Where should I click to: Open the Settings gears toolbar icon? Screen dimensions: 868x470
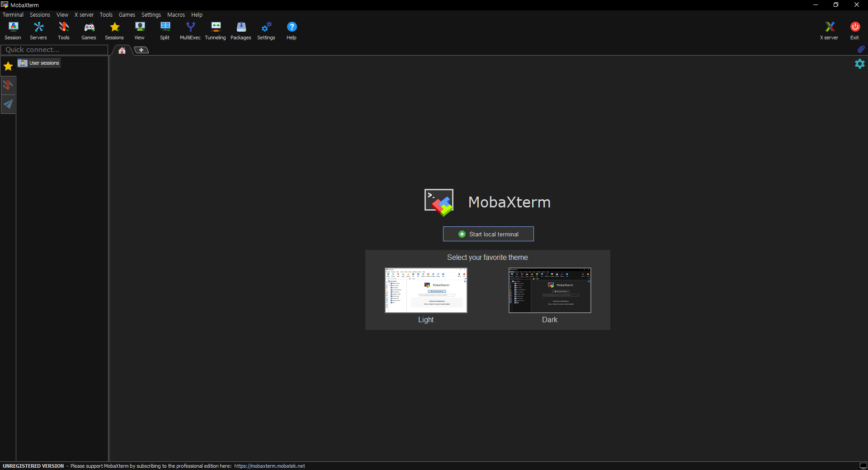coord(266,31)
